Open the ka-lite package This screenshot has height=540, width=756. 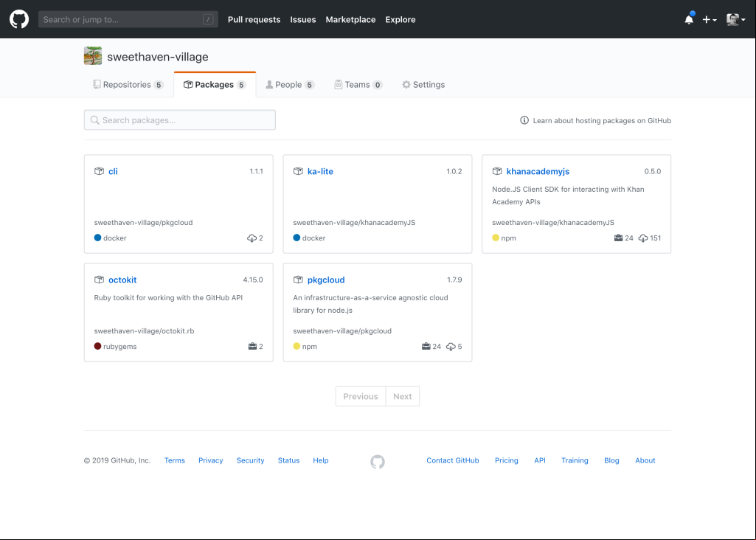pos(320,171)
